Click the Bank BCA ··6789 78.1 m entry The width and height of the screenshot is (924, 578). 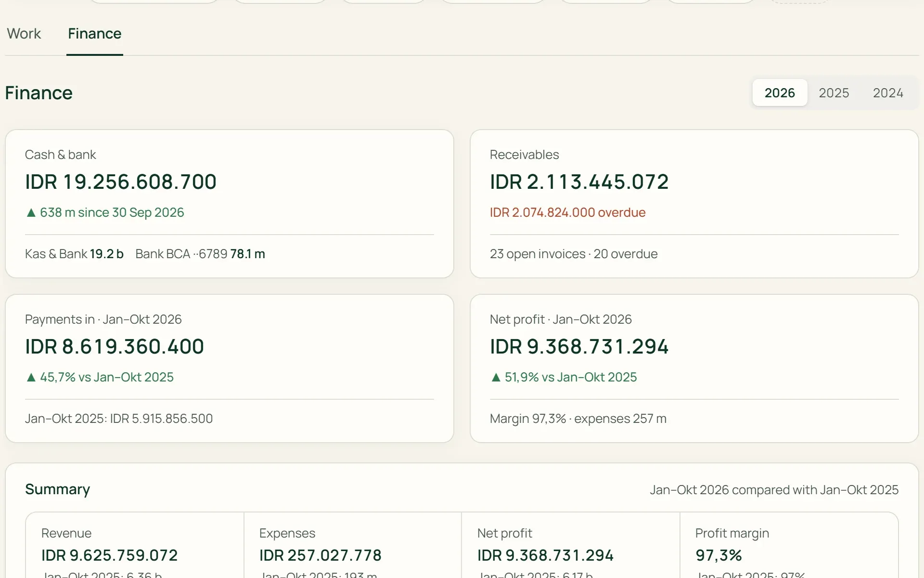(x=200, y=254)
